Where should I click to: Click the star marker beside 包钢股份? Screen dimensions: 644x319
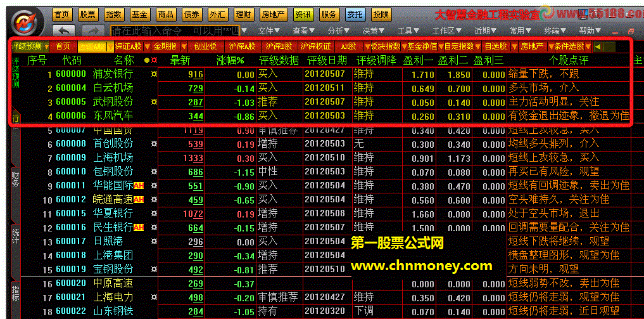point(154,171)
